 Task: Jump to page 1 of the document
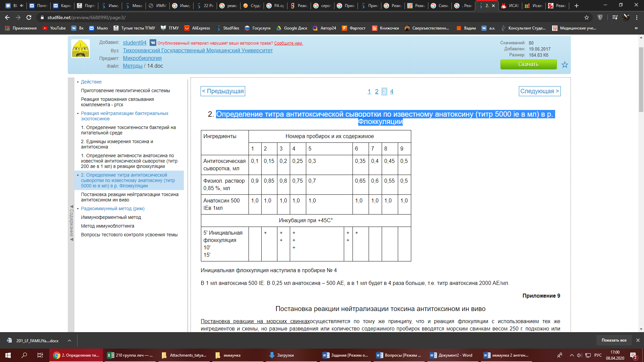pos(369,92)
